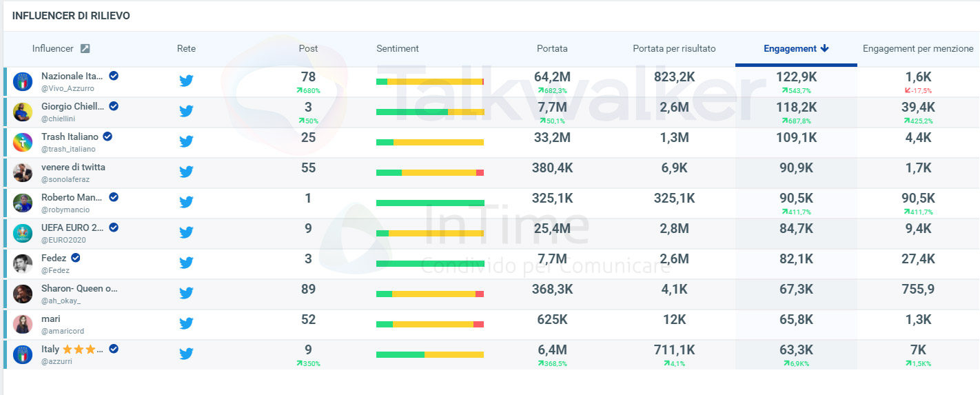Click Twitter icon in venere di twitta row
This screenshot has height=395, width=980.
186,172
